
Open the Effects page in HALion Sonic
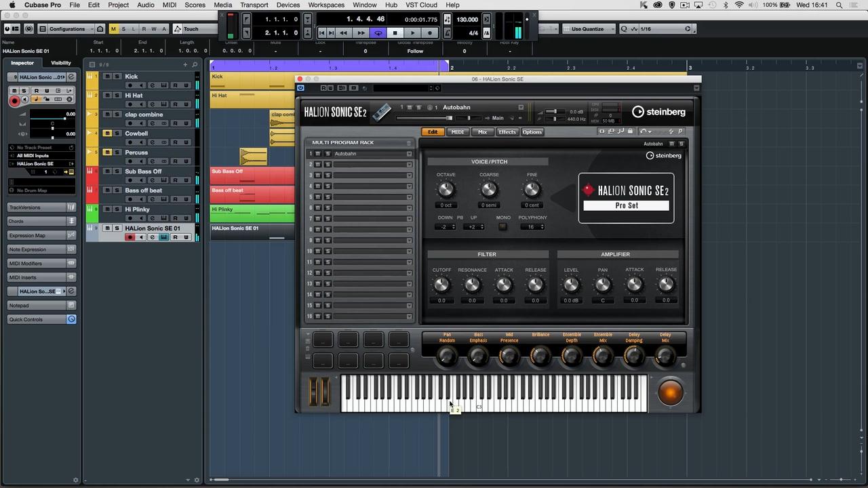click(507, 131)
